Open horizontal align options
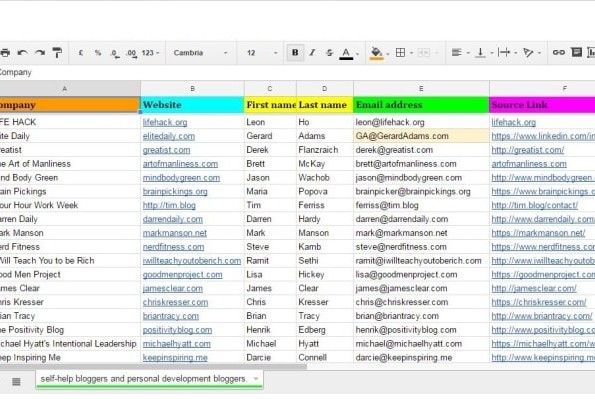This screenshot has width=595, height=399. pyautogui.click(x=456, y=53)
